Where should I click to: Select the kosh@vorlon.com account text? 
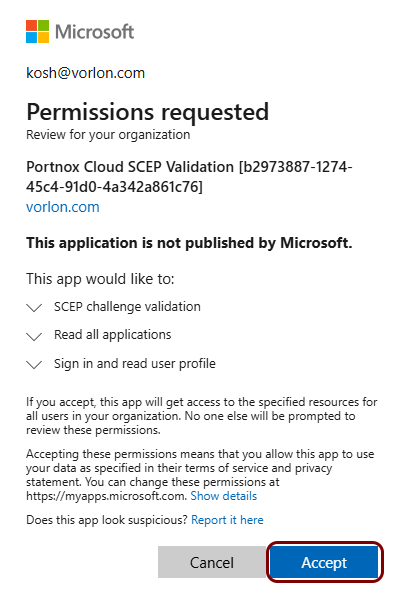click(x=86, y=73)
